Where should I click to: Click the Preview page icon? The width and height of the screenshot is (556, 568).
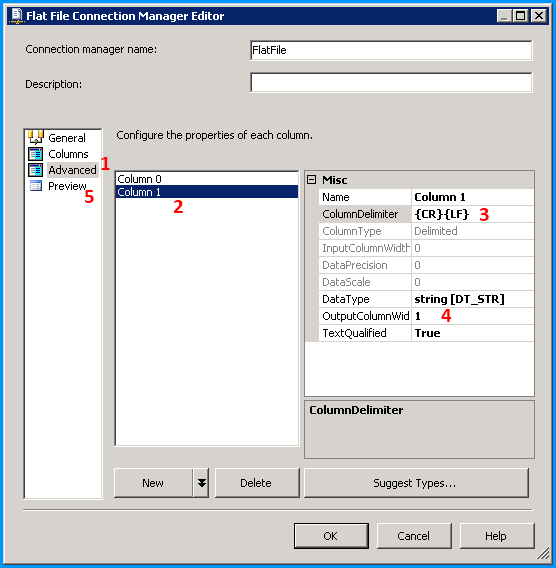tap(35, 186)
